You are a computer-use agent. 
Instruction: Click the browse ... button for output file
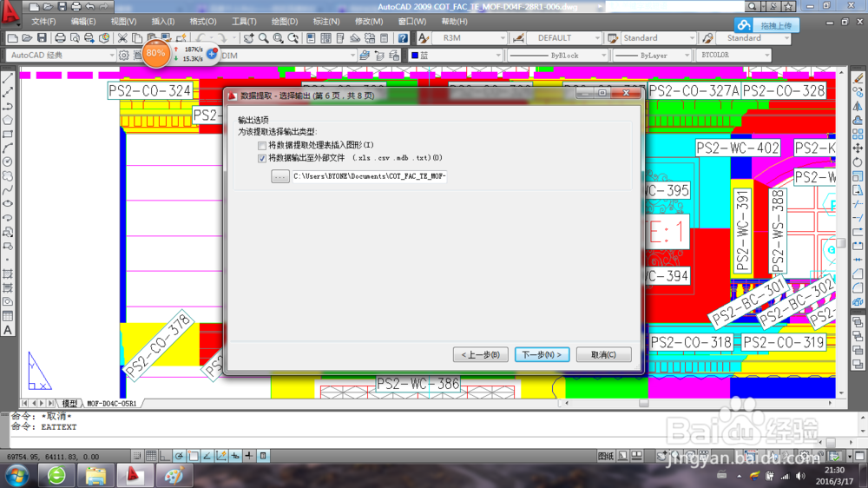(280, 176)
